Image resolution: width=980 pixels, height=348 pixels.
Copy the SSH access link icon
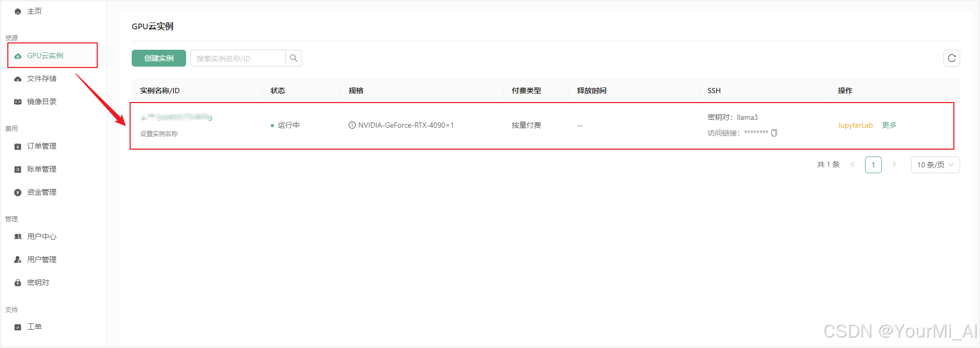point(774,133)
